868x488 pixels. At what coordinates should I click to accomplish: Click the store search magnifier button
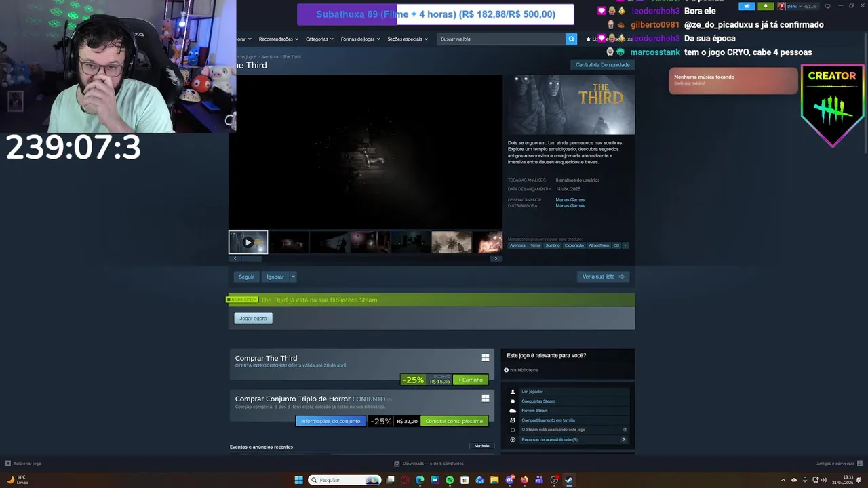tap(571, 39)
